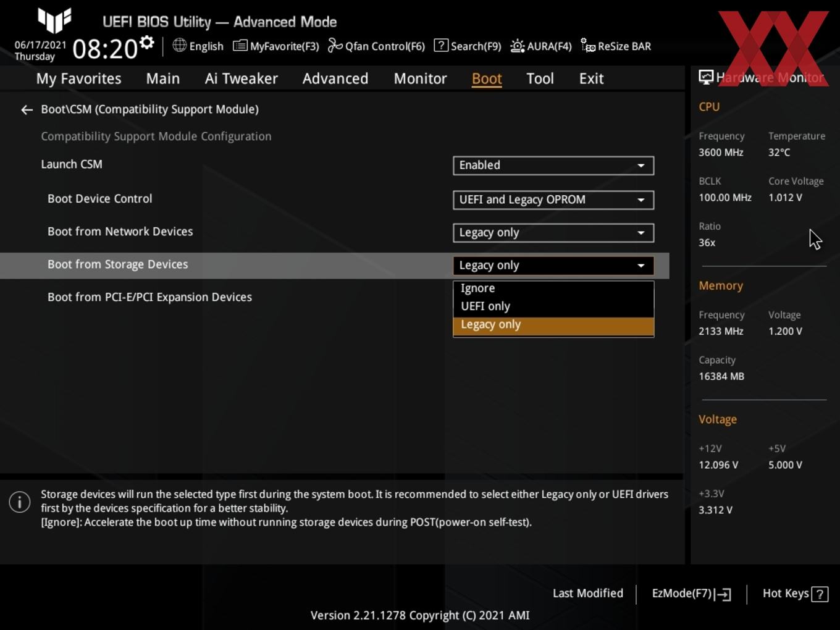Switch to Main tab
This screenshot has width=840, height=630.
point(163,79)
